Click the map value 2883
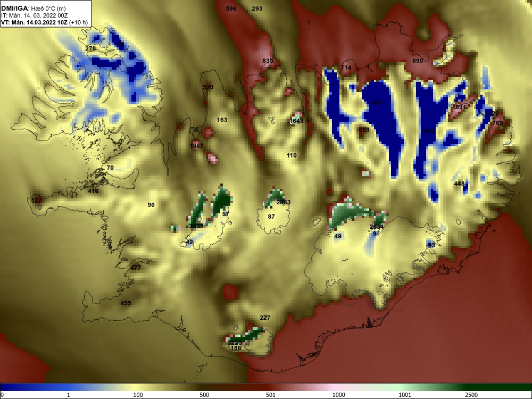The image size is (532, 399). tap(284, 202)
